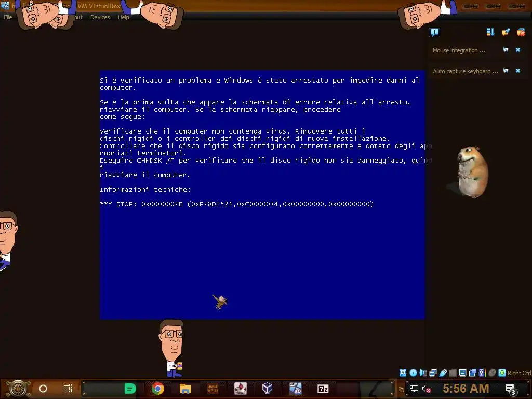Open Task View on the taskbar
Viewport: 532px width, 399px height.
click(68, 389)
